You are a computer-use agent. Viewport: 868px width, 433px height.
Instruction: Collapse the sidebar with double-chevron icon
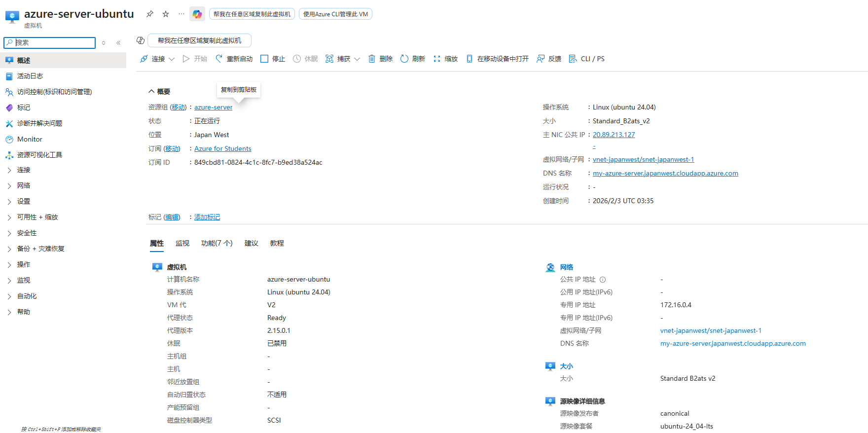(x=118, y=43)
